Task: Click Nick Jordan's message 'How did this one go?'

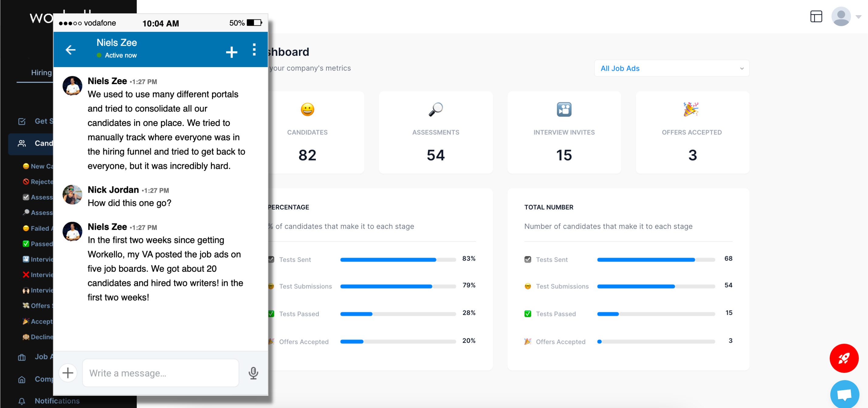Action: point(129,203)
